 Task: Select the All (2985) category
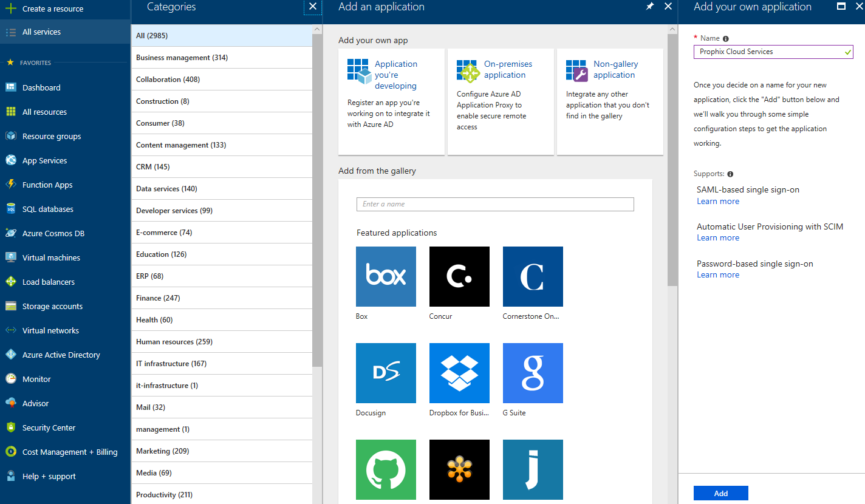222,36
